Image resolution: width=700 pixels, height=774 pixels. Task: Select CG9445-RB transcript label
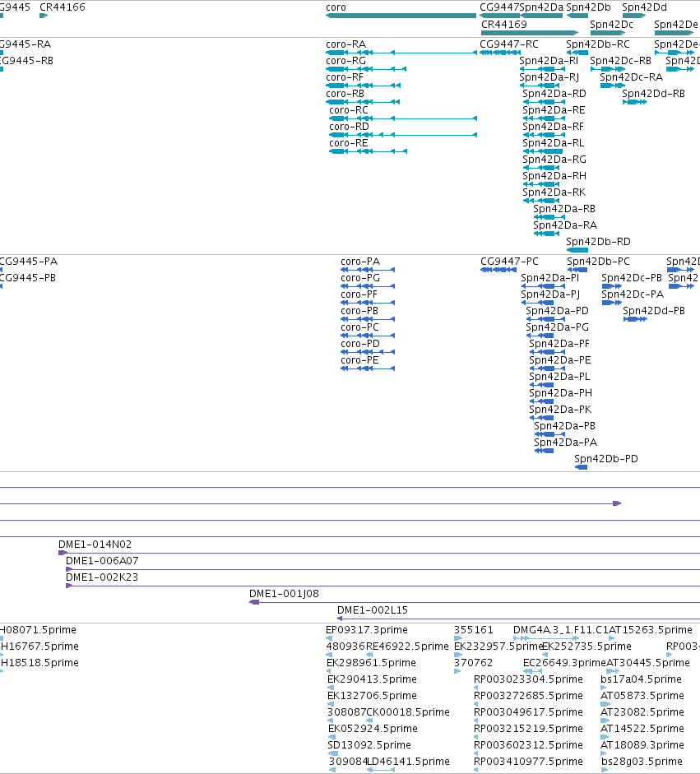pos(26,60)
